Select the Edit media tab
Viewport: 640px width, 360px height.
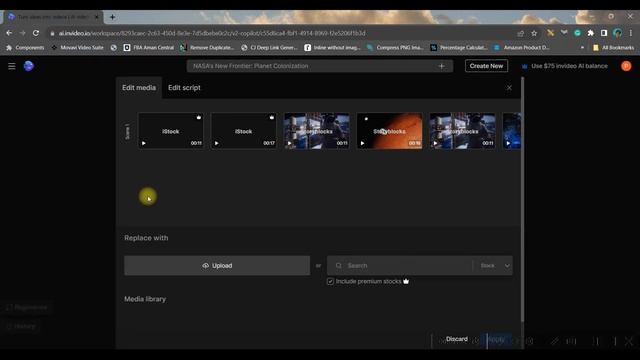pos(139,88)
